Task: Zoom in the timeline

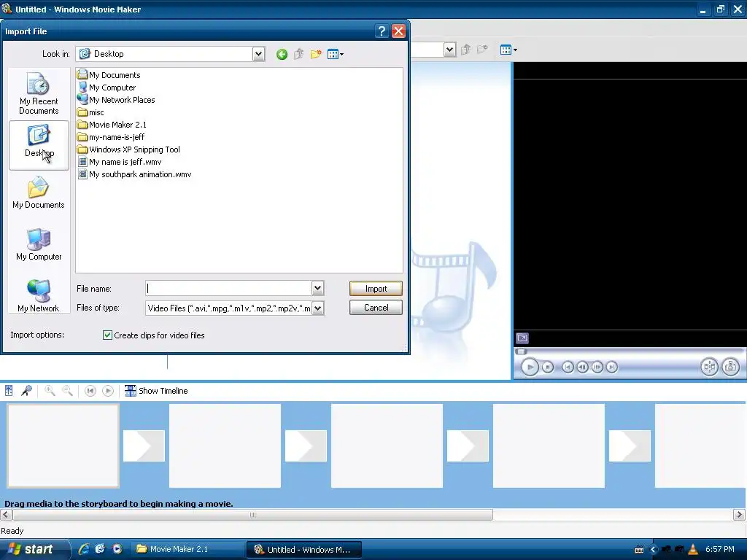Action: pyautogui.click(x=50, y=391)
